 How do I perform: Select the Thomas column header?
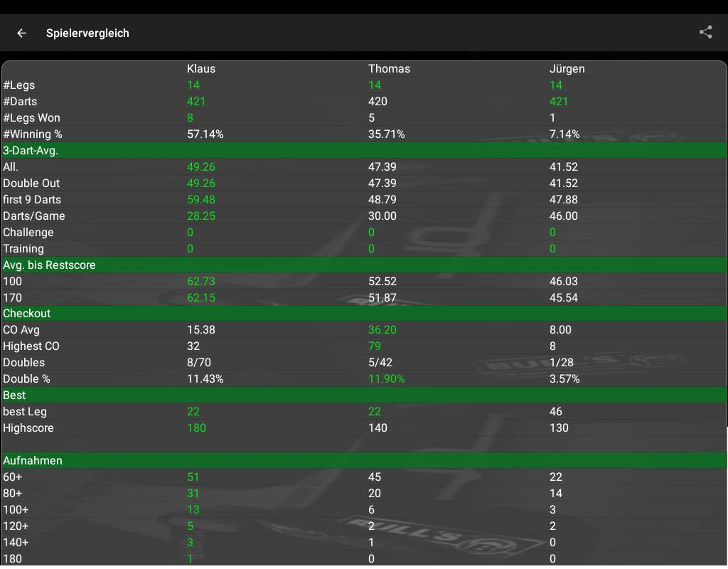coord(389,69)
